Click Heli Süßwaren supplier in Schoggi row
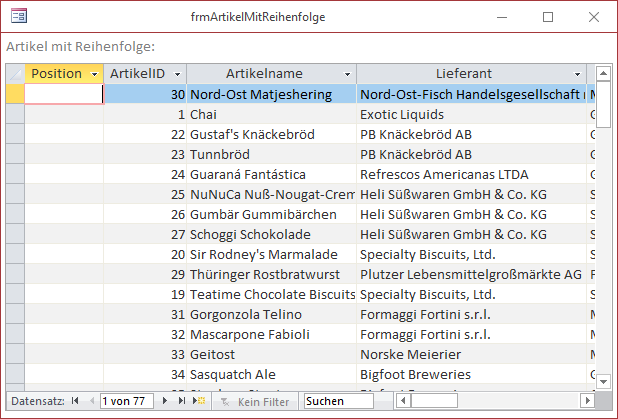Image resolution: width=618 pixels, height=419 pixels. point(471,235)
